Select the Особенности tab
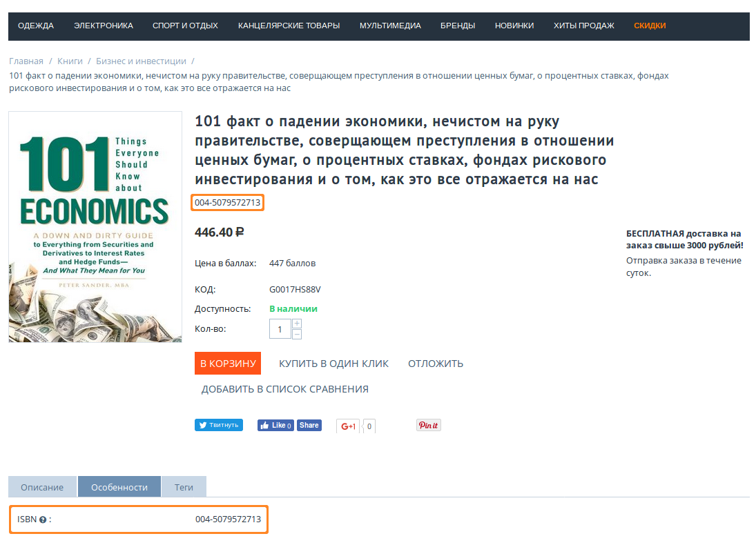The image size is (756, 545). [x=119, y=487]
